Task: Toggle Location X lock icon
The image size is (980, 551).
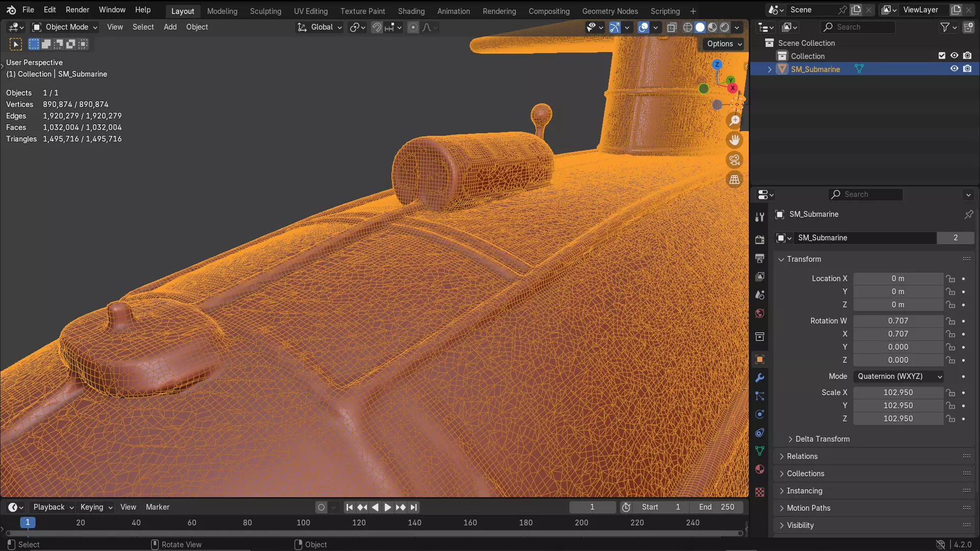Action: click(x=950, y=279)
